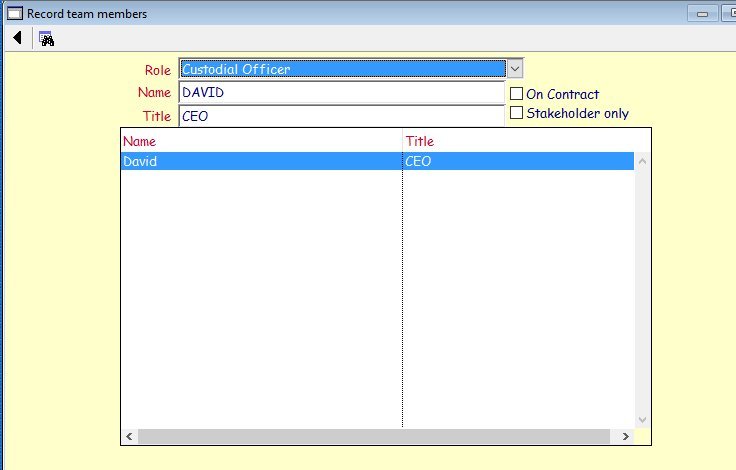Focus the Title field containing CEO
This screenshot has height=470, width=736.
pos(342,115)
